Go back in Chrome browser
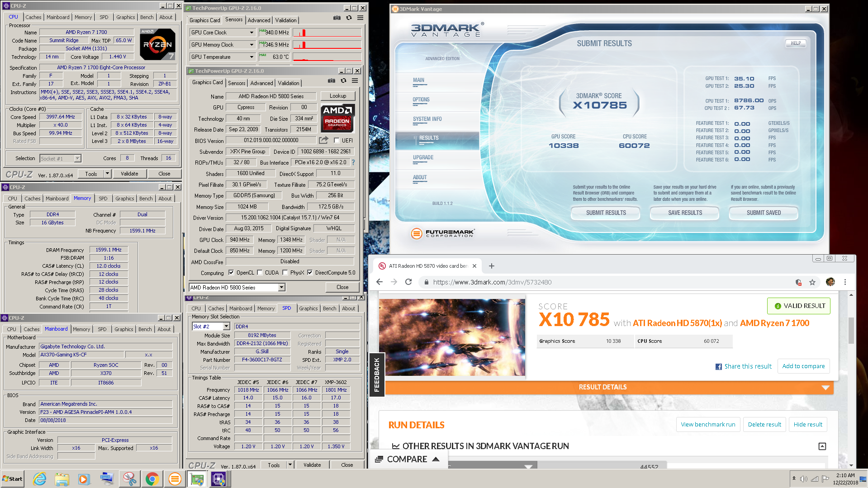Screen dimensions: 868x488 [x=379, y=282]
